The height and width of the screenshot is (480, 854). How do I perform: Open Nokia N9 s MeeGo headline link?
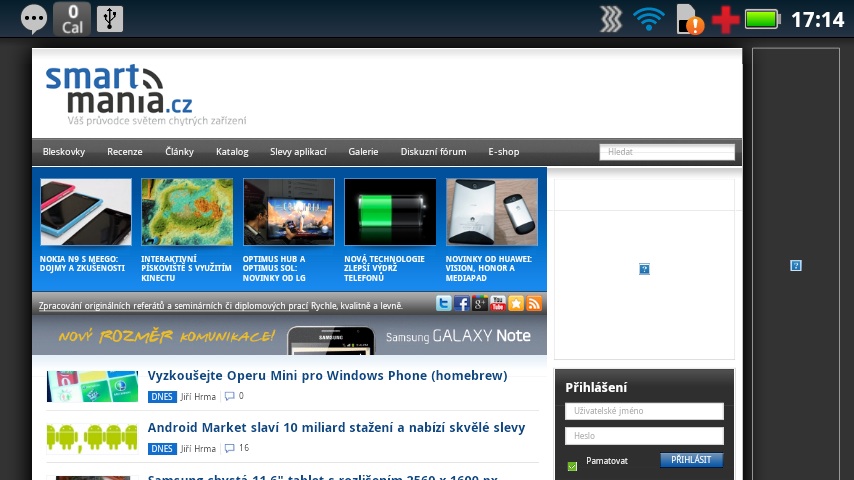pos(82,264)
